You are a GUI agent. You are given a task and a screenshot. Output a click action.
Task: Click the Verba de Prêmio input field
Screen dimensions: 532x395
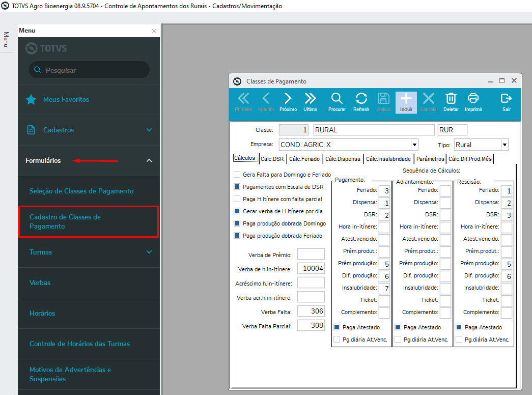311,254
